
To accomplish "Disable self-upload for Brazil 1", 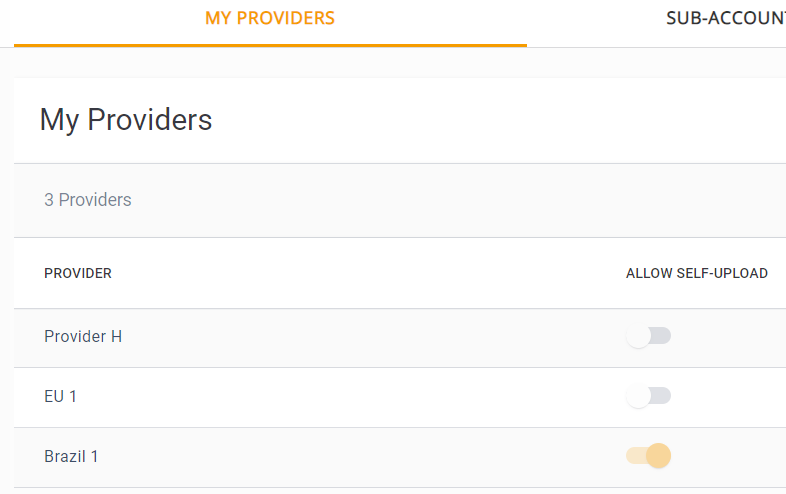I will [x=648, y=456].
